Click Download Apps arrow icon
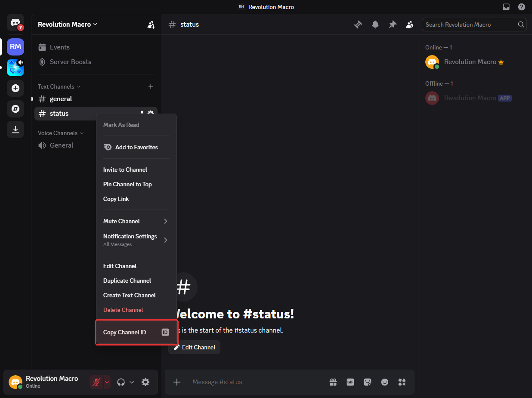 coord(15,130)
